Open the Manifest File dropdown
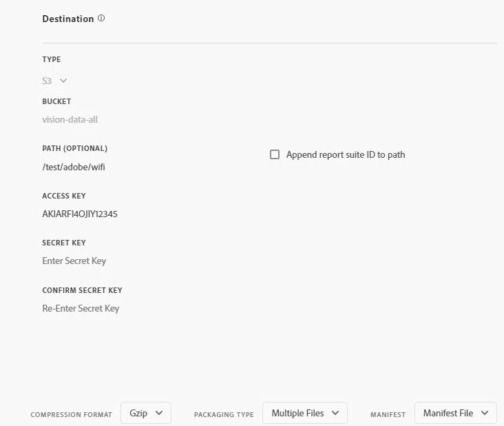Viewport: 504px width, 426px height. coord(456,413)
